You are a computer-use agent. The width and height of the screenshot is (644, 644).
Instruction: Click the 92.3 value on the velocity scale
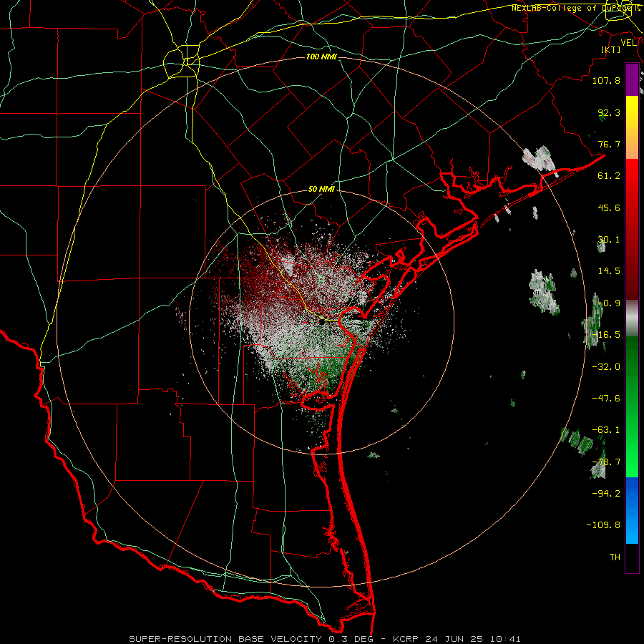pos(609,112)
